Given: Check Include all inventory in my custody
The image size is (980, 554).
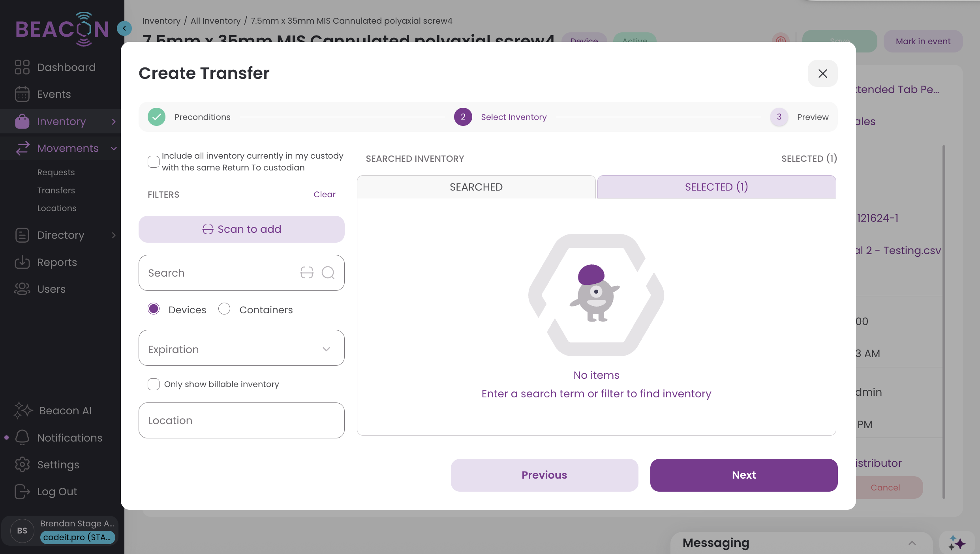Looking at the screenshot, I should (153, 161).
